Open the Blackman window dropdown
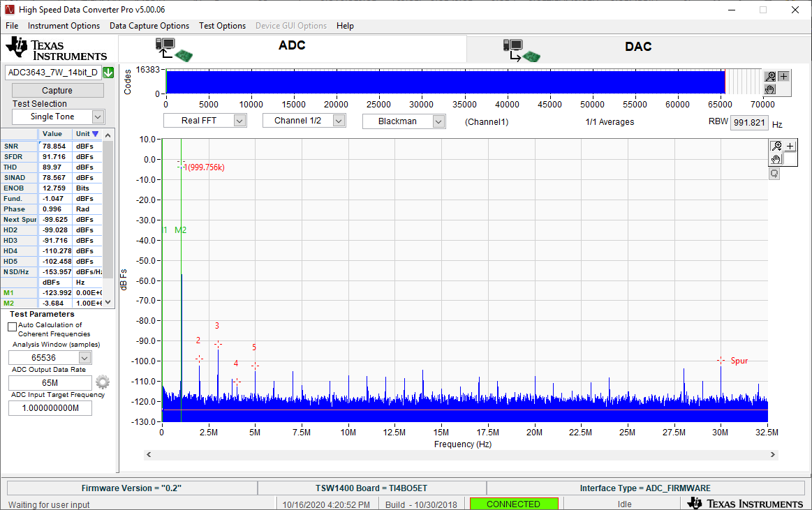The image size is (812, 510). [439, 120]
